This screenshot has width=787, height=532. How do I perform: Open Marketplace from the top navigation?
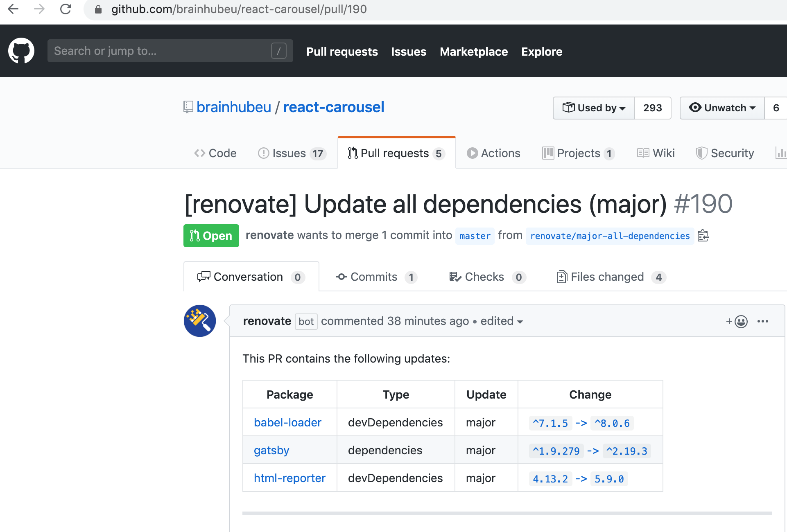474,52
